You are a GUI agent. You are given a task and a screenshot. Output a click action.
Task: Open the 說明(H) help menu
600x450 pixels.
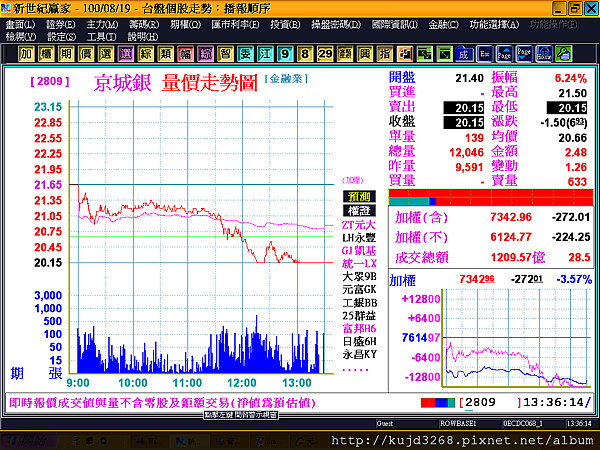tap(143, 37)
